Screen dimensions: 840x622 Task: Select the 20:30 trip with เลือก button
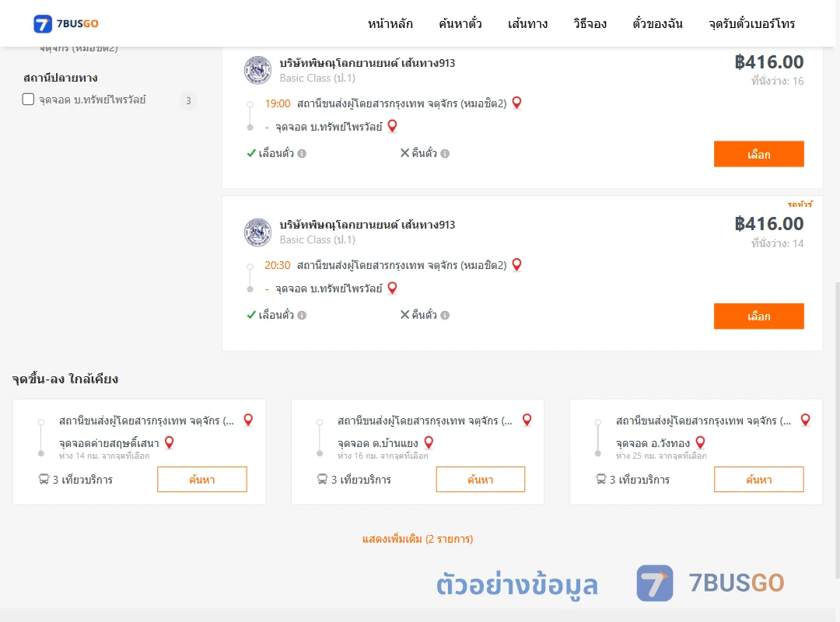coord(758,316)
